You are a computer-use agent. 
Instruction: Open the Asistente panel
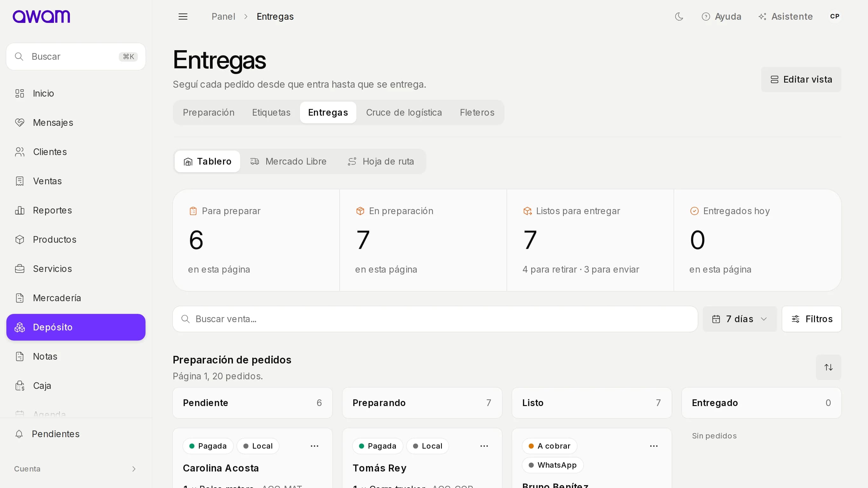pyautogui.click(x=785, y=16)
